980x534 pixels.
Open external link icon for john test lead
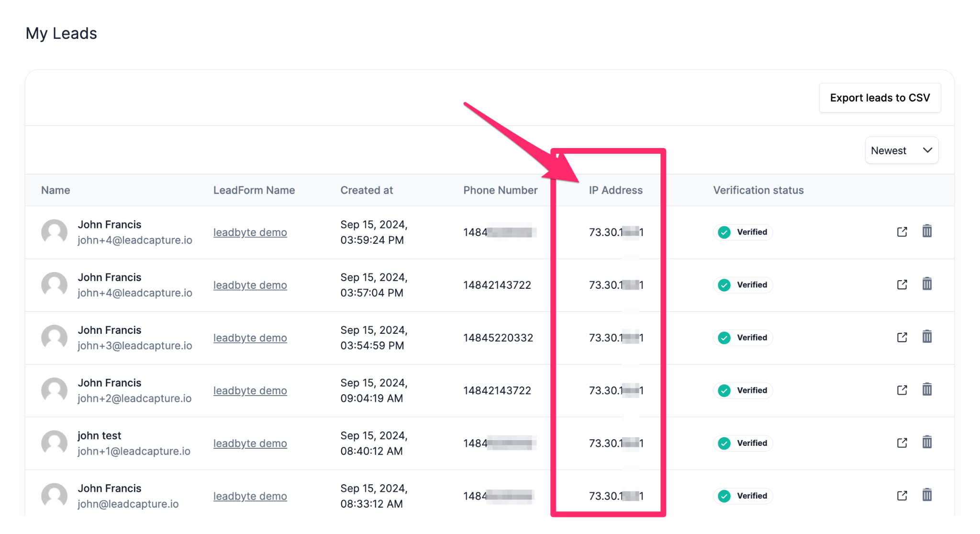(x=902, y=443)
